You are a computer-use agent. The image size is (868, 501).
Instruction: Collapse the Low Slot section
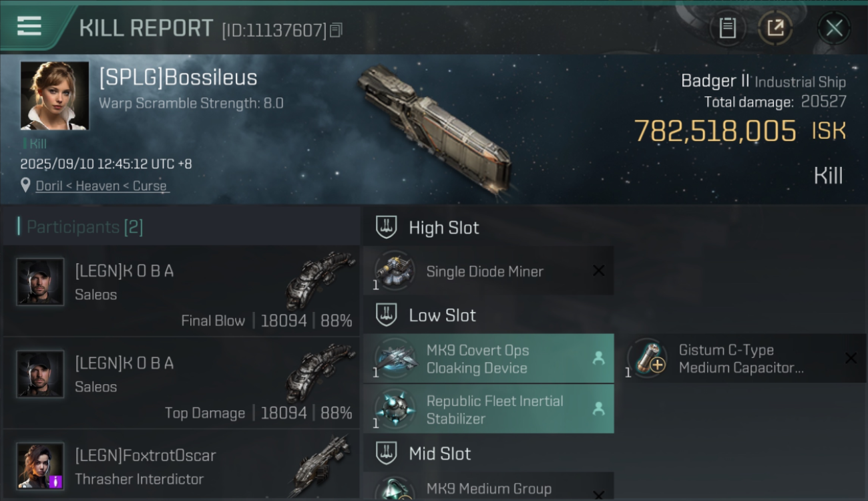[x=386, y=315]
